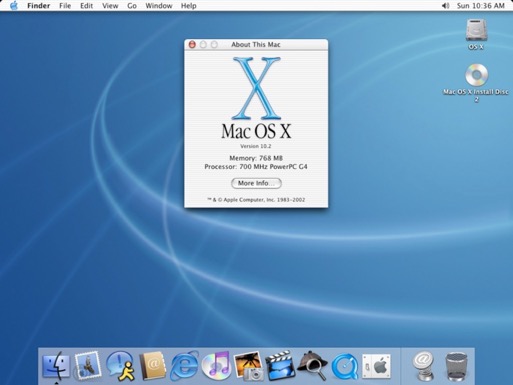
Task: Launch QuickTime Player from the Dock
Action: pos(345,366)
